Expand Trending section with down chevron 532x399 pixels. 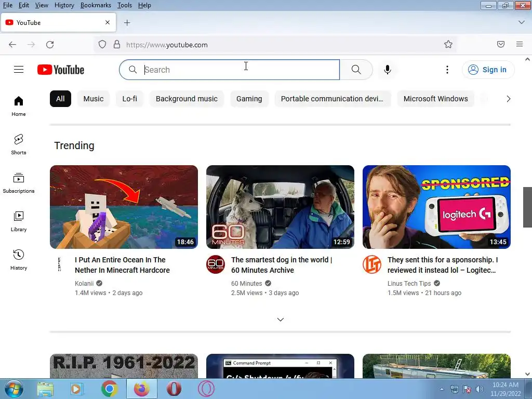coord(280,320)
